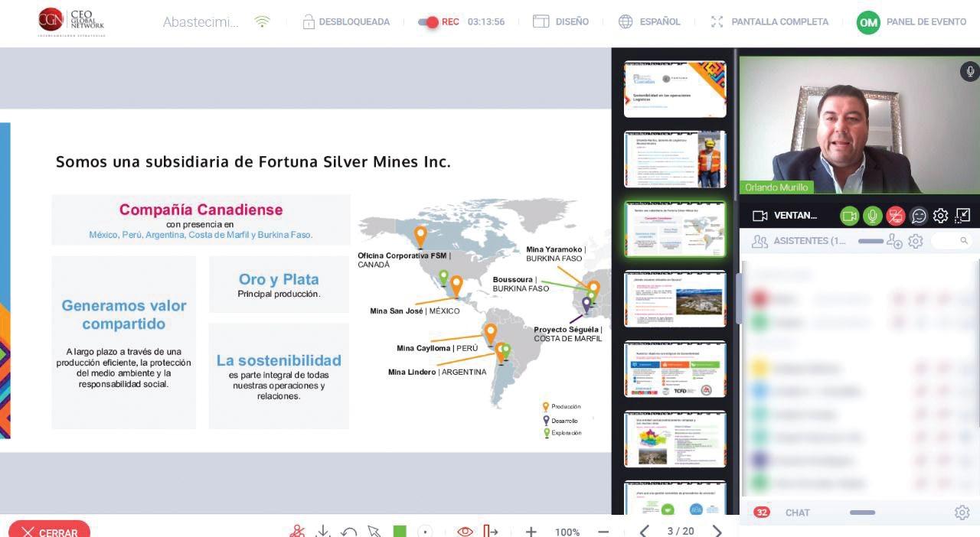This screenshot has width=980, height=537.
Task: Open the emoji reactions button
Action: [919, 216]
